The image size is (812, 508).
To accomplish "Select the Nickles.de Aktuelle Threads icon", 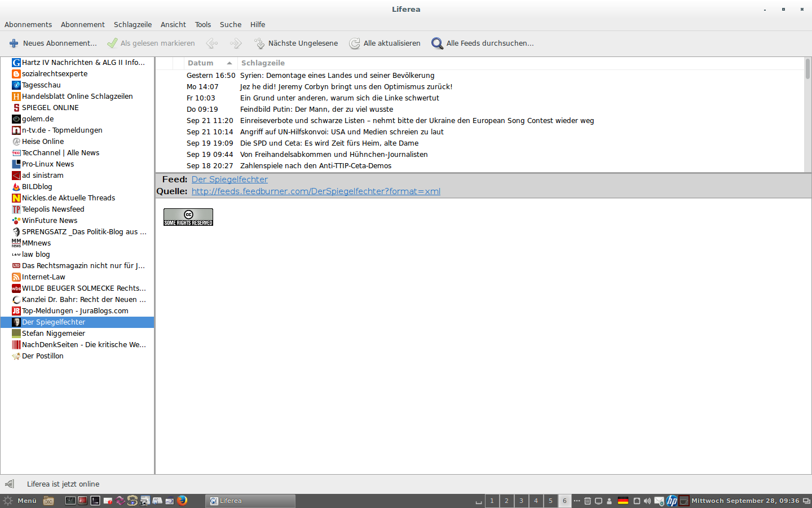I will 16,198.
